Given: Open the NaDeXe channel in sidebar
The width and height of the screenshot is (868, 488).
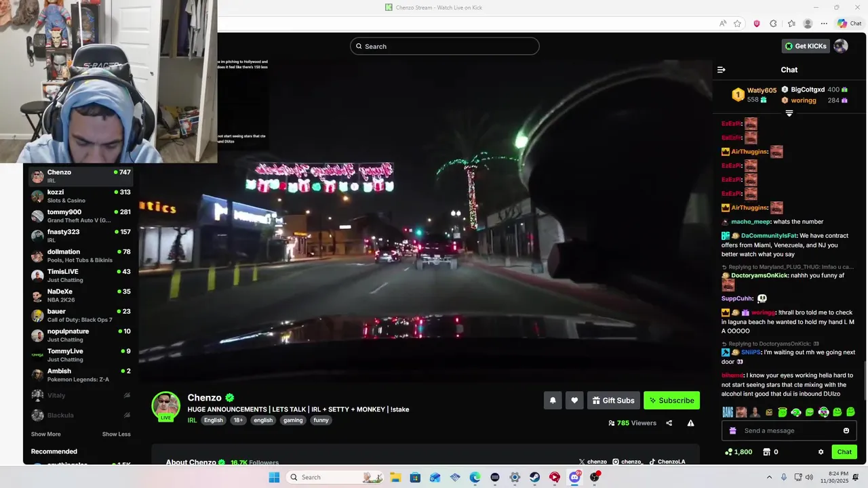Looking at the screenshot, I should click(81, 296).
